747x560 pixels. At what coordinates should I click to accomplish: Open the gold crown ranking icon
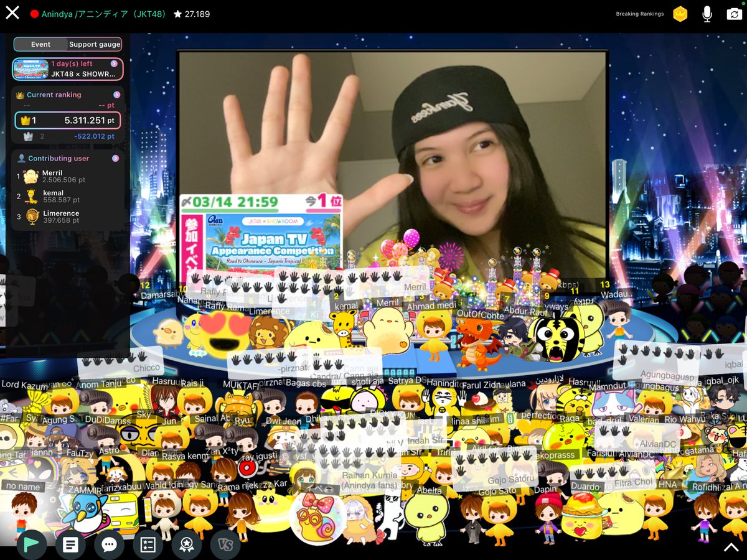click(680, 14)
